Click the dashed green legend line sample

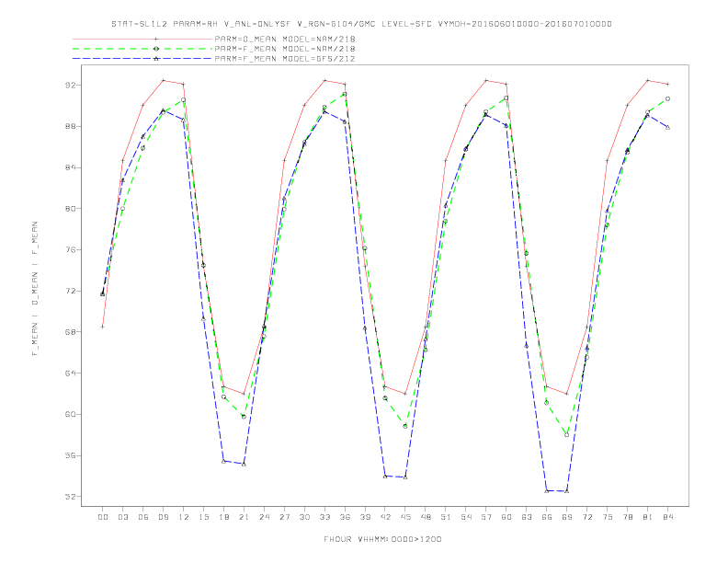tap(142, 49)
